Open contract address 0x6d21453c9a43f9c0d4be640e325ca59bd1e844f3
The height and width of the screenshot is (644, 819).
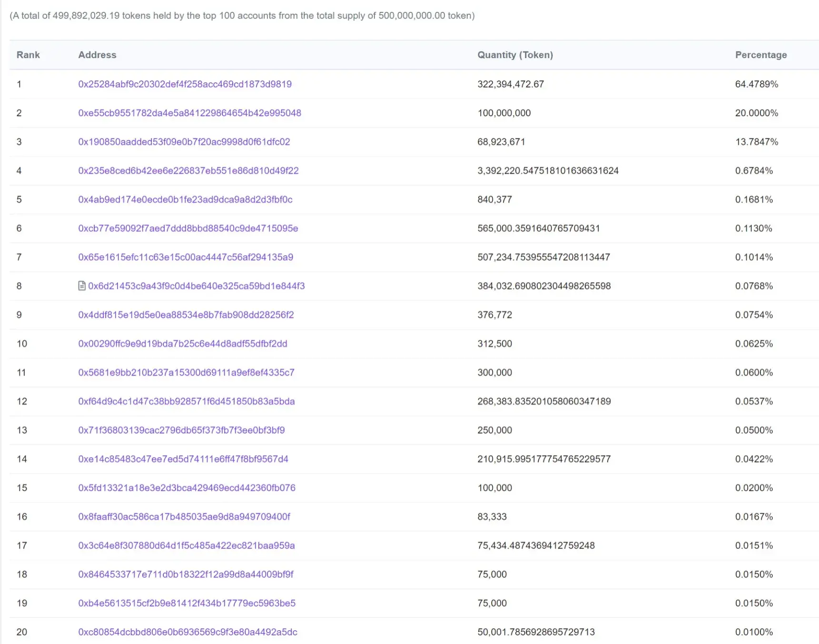(197, 286)
